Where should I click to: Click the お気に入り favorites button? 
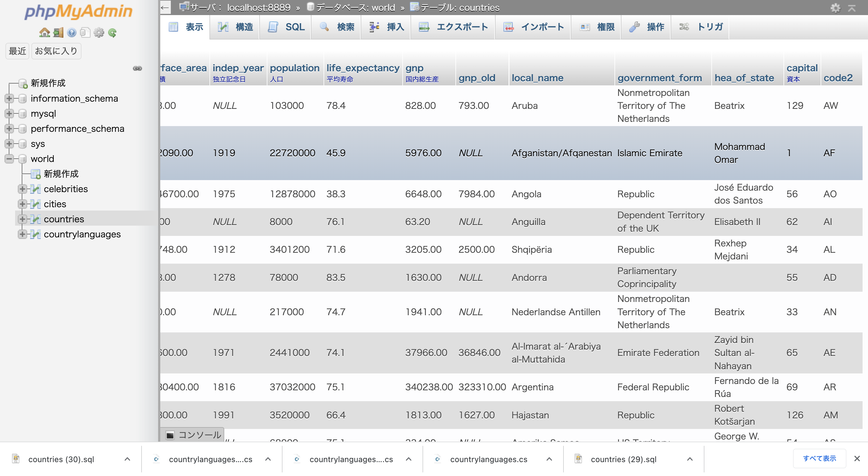pyautogui.click(x=56, y=51)
